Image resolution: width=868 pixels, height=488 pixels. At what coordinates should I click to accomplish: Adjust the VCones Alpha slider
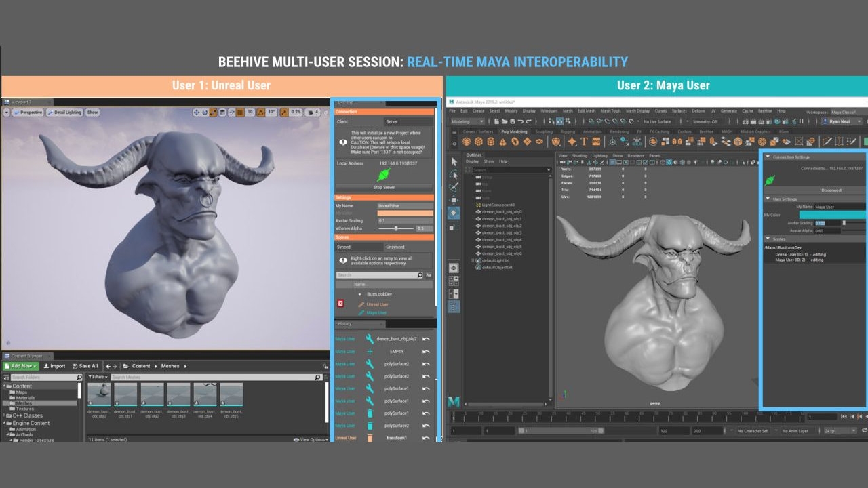coord(396,228)
